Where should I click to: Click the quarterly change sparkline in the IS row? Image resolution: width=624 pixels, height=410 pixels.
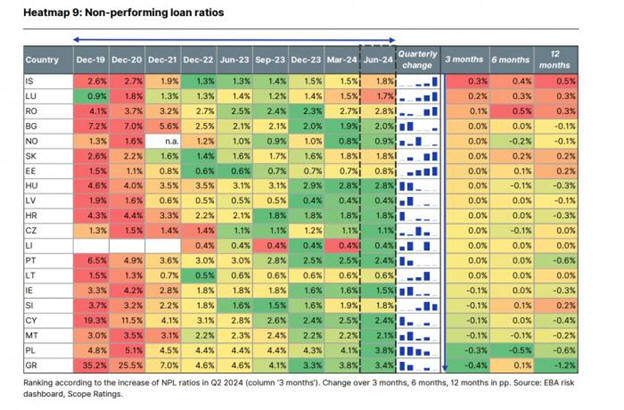point(417,79)
